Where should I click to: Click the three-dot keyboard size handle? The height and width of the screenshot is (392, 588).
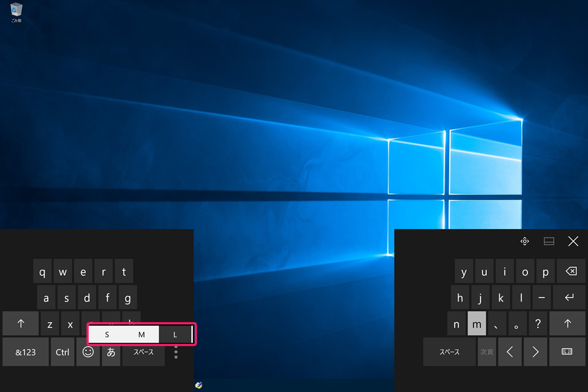click(176, 352)
